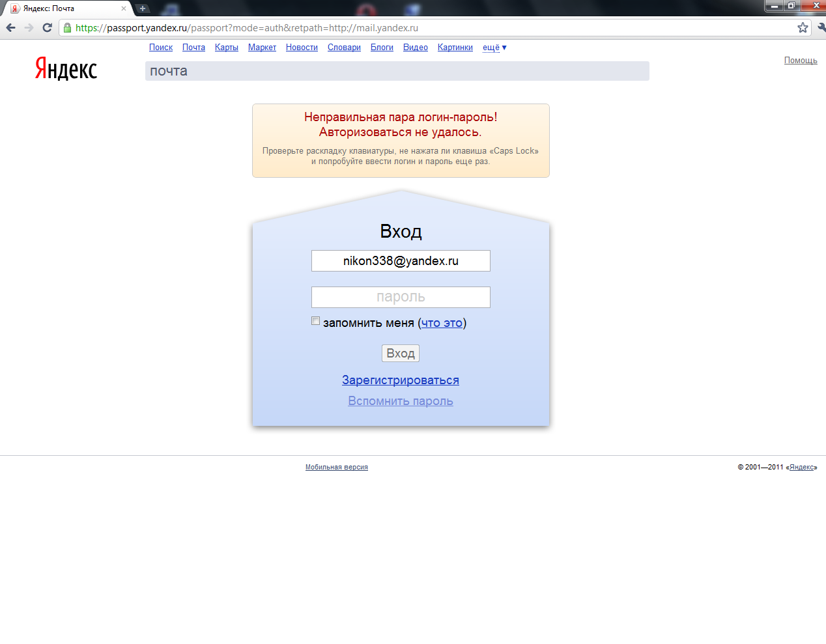Open a new tab with the plus button
The width and height of the screenshot is (826, 644).
[143, 8]
